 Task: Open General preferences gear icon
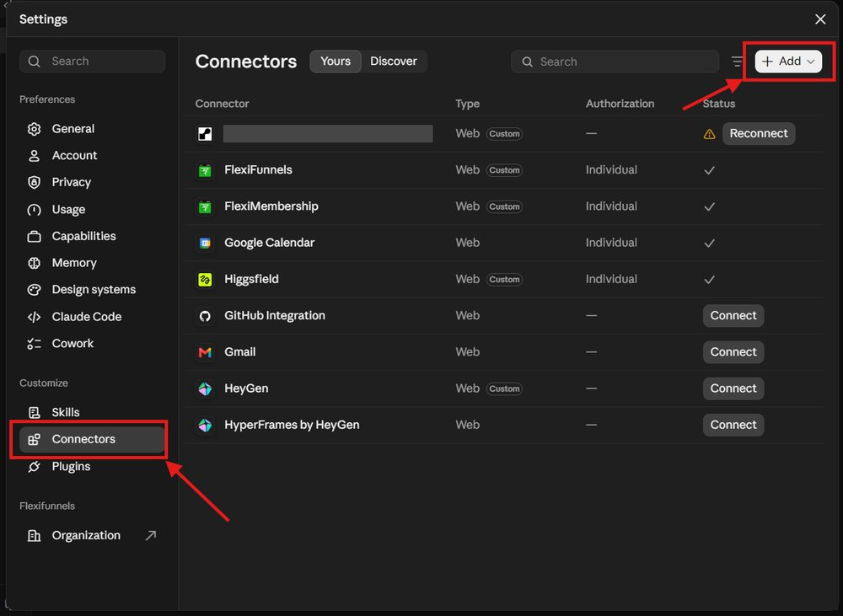(x=34, y=129)
